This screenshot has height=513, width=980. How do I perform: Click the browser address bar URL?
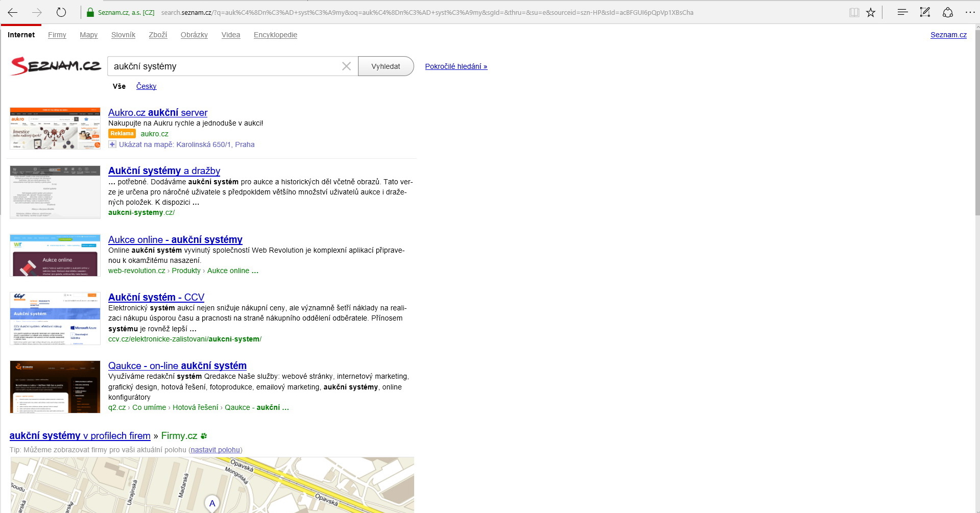coord(427,12)
